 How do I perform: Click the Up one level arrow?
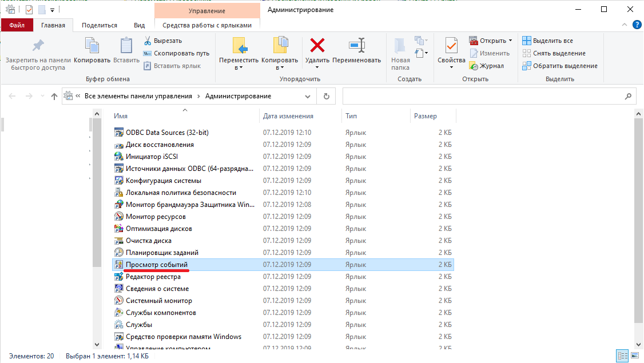point(54,96)
